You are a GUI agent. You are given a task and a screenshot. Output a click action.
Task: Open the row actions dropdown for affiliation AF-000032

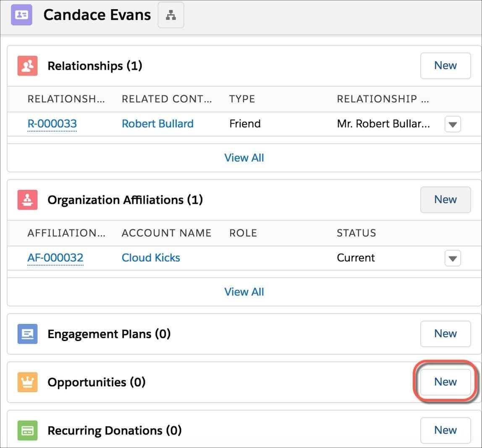click(x=453, y=258)
